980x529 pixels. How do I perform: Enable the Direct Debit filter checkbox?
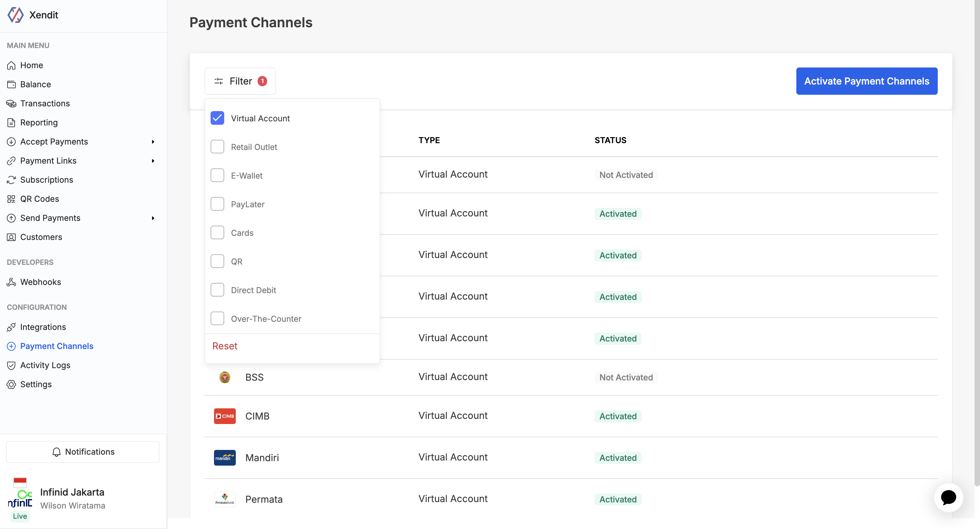pyautogui.click(x=217, y=290)
